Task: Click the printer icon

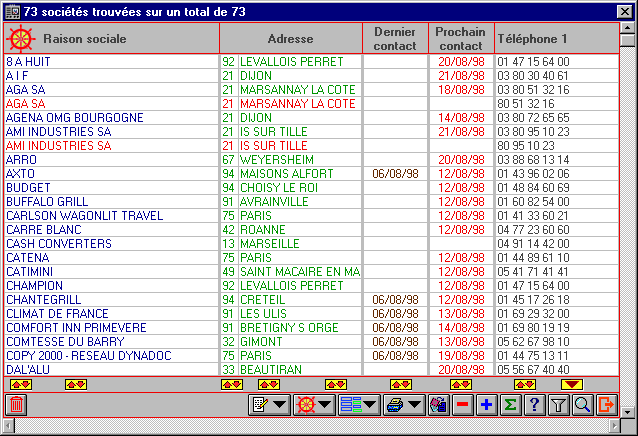Action: (x=395, y=405)
